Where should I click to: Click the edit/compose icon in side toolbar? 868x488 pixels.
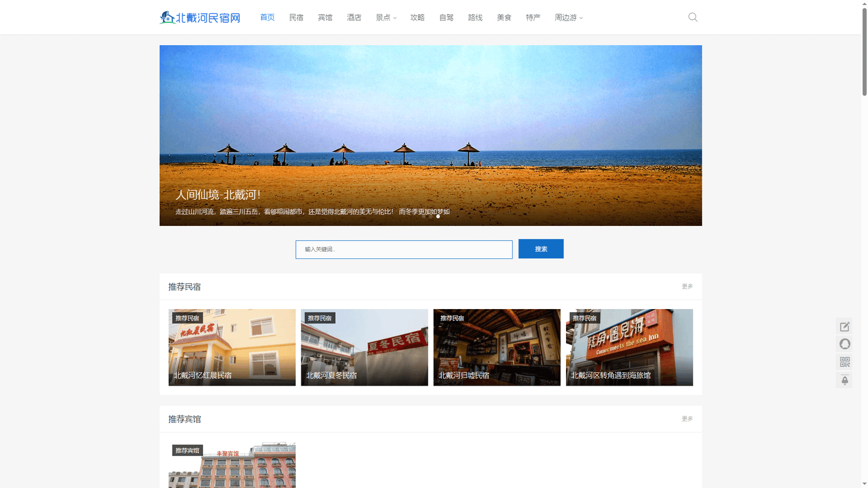844,327
